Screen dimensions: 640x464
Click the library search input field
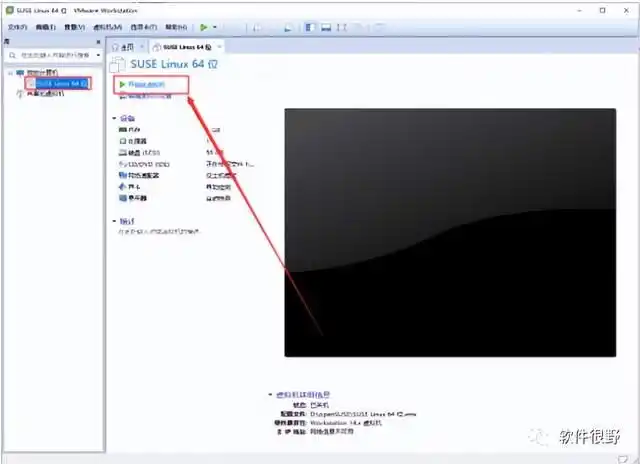51,55
